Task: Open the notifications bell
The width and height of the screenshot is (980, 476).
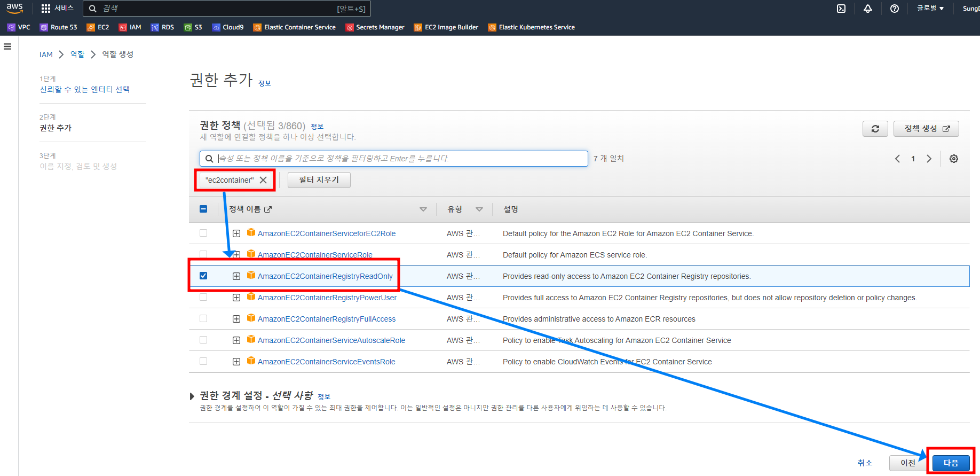Action: (x=868, y=9)
